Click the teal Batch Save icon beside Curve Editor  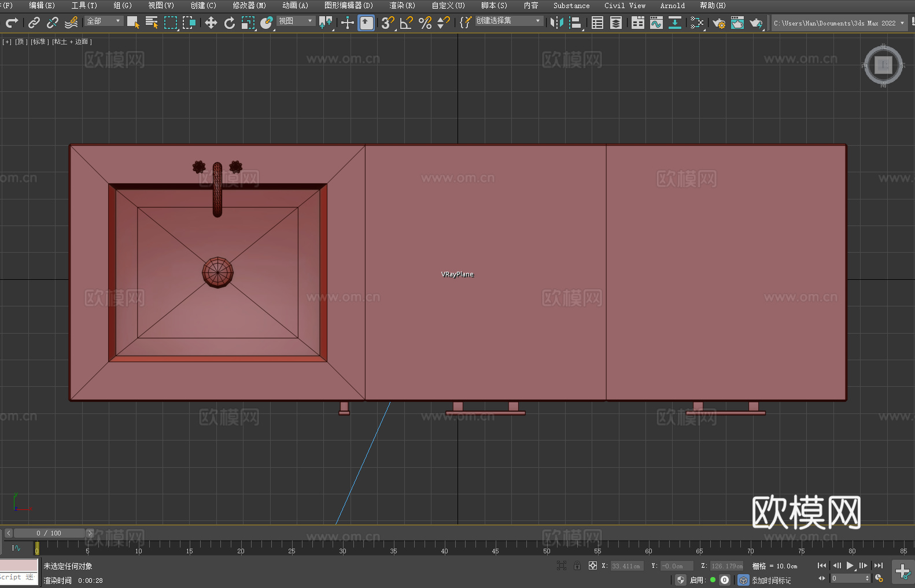[x=675, y=23]
